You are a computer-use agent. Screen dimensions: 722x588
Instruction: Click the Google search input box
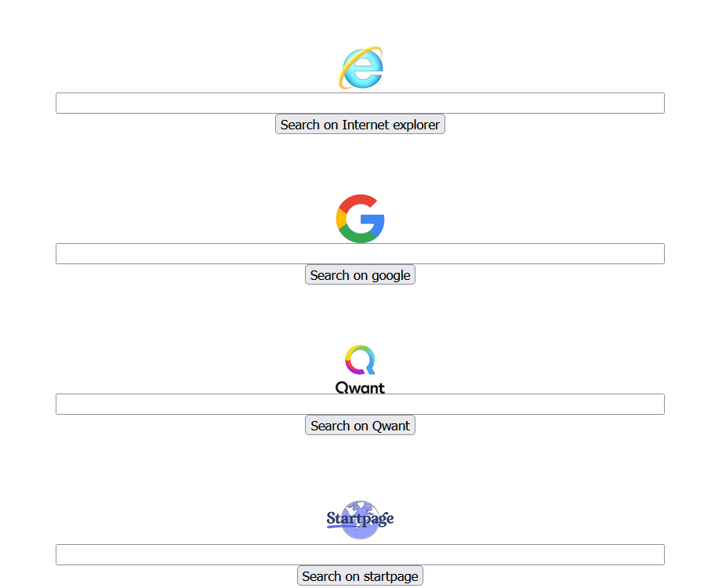click(360, 254)
